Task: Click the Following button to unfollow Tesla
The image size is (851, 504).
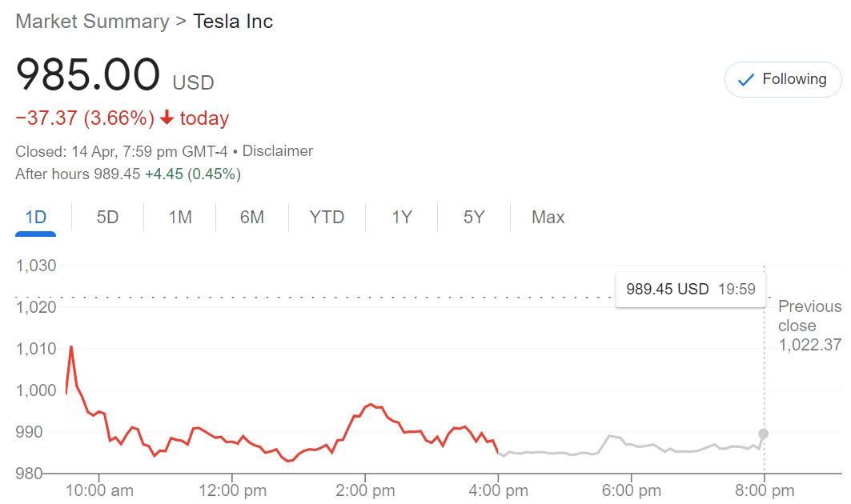Action: pyautogui.click(x=782, y=79)
